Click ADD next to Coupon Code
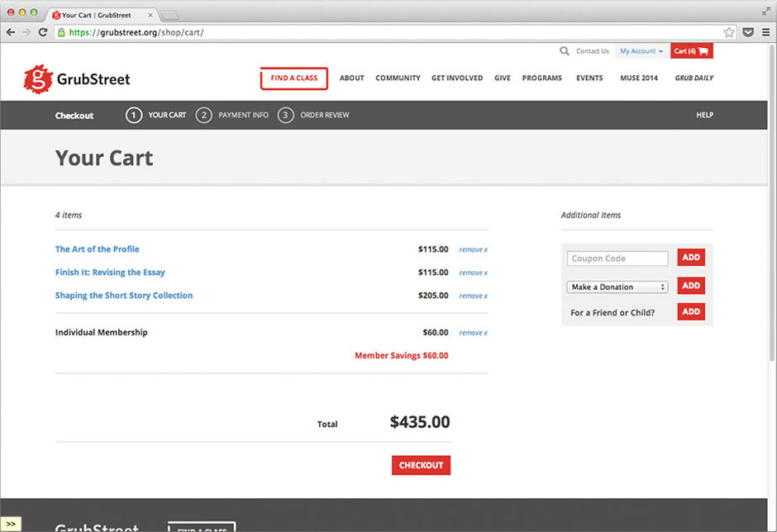 click(x=691, y=257)
